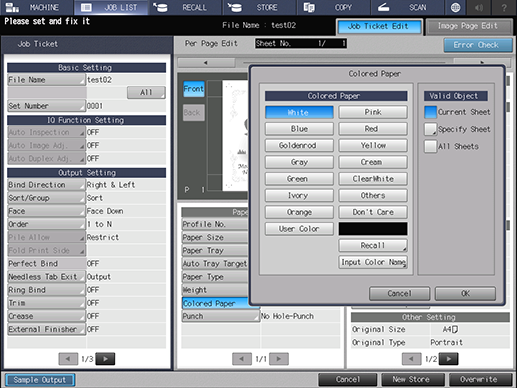Confirm Colored Paper dialog with OK
This screenshot has height=388, width=517.
[465, 294]
